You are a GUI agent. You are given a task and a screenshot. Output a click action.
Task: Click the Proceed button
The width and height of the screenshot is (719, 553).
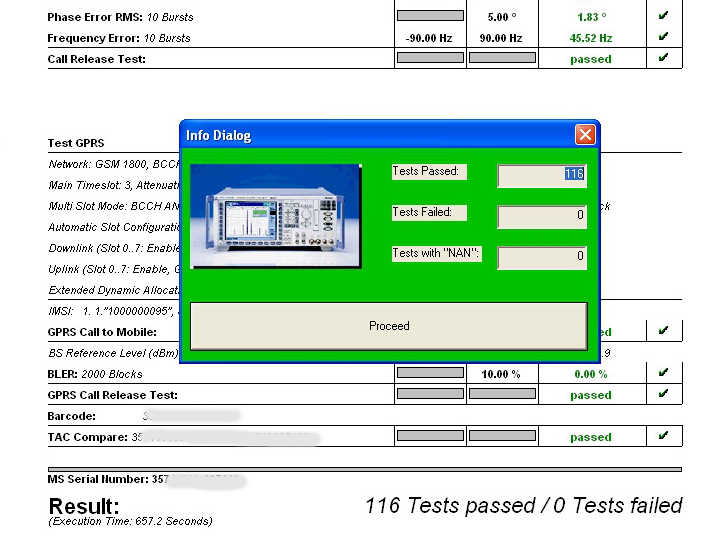[x=388, y=326]
